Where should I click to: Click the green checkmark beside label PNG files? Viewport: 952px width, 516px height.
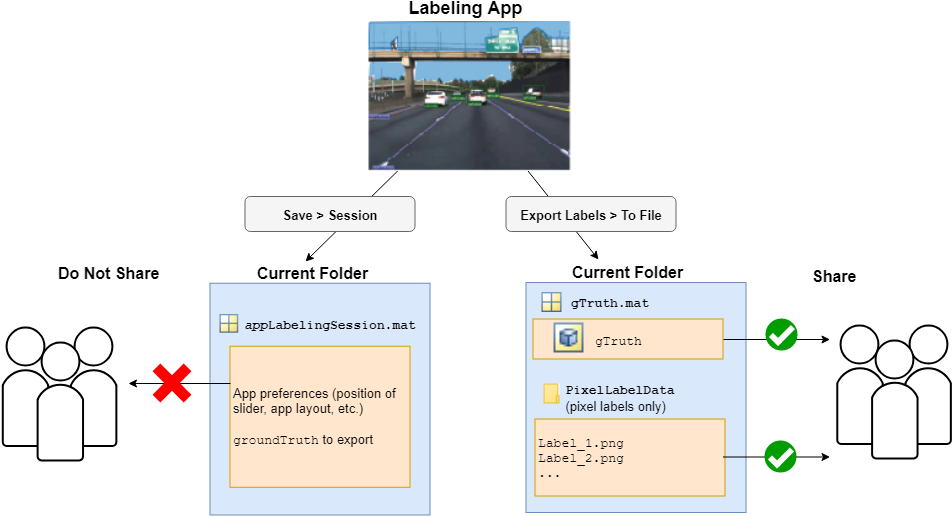[x=780, y=457]
